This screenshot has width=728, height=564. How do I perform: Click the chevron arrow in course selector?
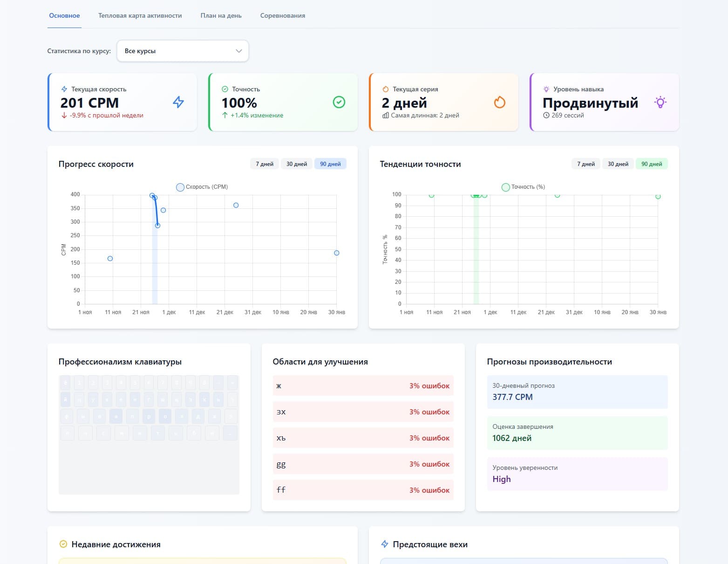pos(239,51)
